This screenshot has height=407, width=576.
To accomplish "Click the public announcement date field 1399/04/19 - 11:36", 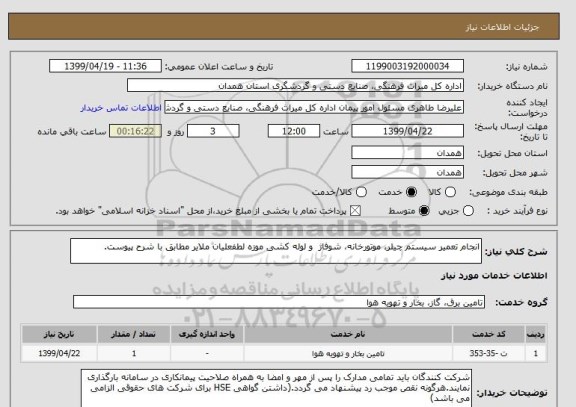I will pos(105,66).
